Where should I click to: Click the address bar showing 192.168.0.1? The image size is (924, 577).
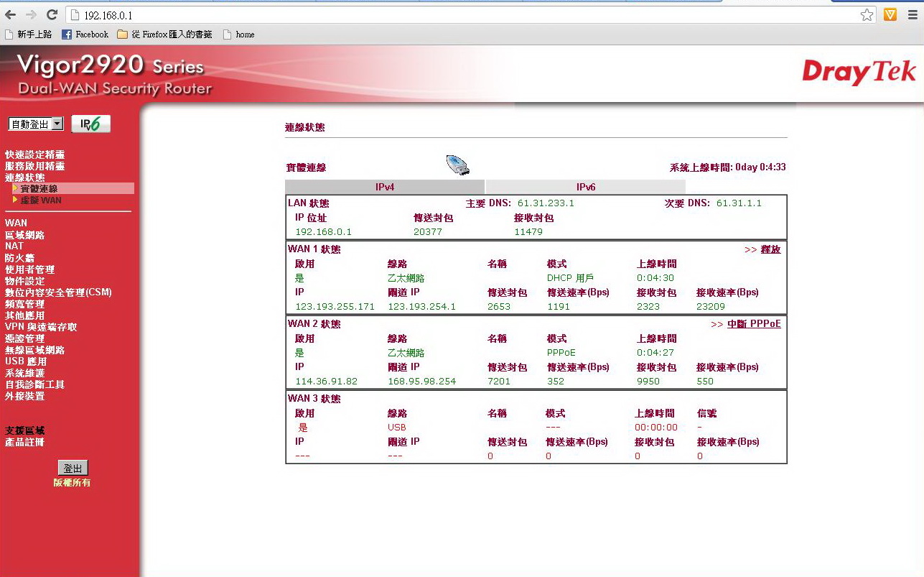(470, 15)
